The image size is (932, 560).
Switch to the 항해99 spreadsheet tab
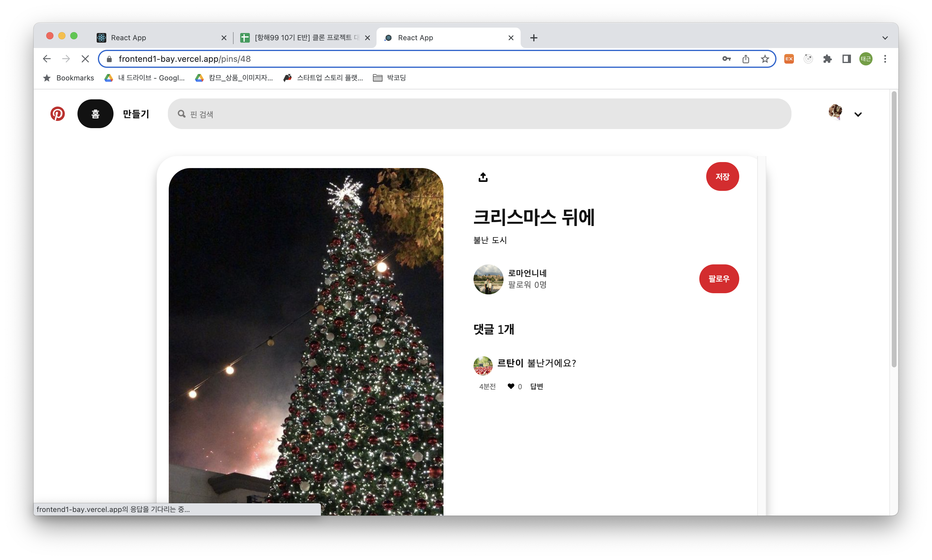pos(302,38)
